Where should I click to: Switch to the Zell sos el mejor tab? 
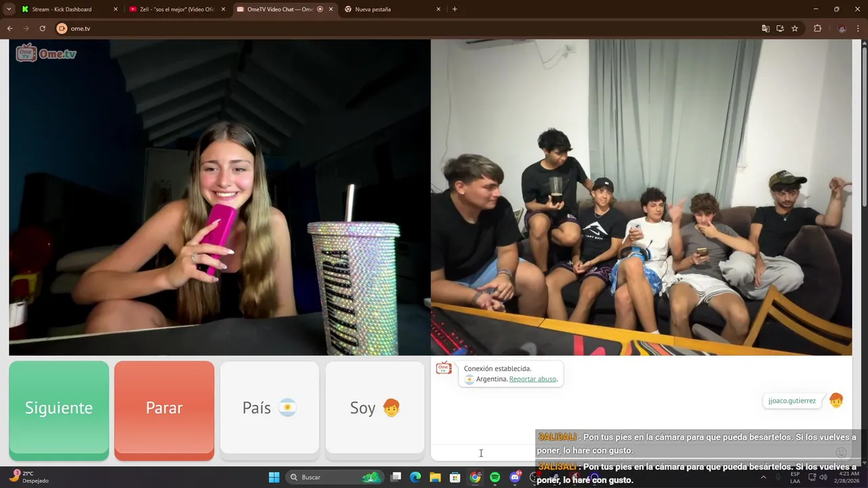176,9
